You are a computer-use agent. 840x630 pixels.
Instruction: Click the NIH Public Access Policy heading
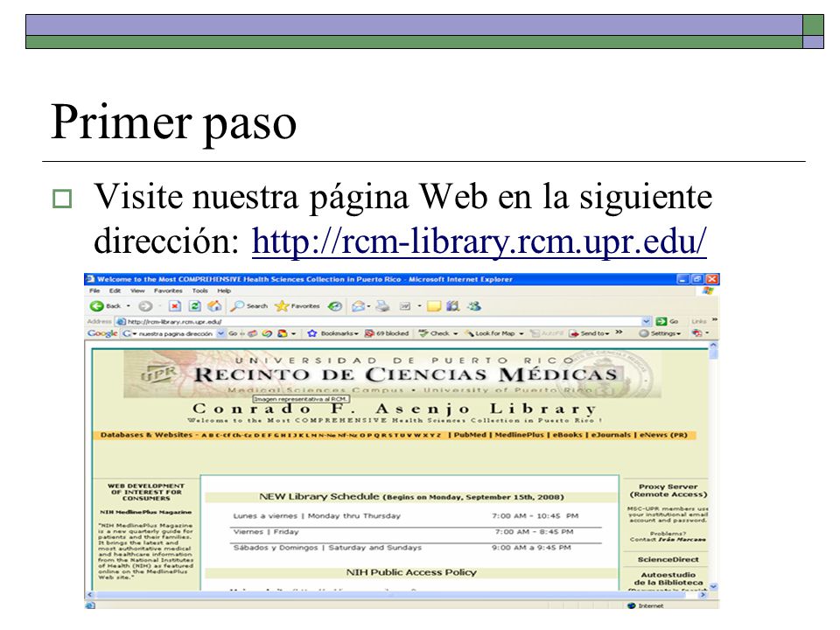411,572
